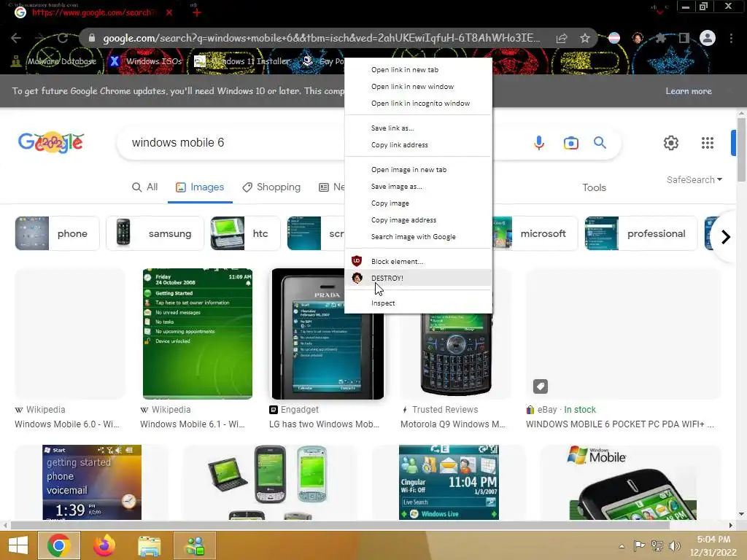Open the Windows Start button

18,545
